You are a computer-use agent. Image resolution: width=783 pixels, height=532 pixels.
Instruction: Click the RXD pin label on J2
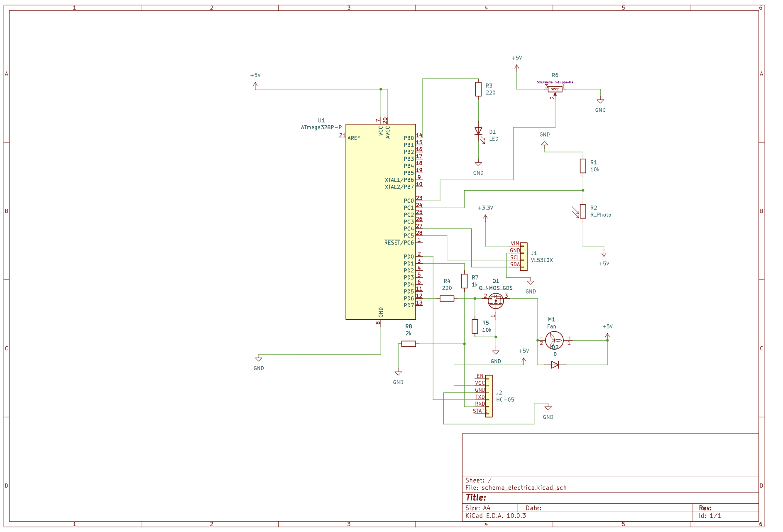[480, 404]
